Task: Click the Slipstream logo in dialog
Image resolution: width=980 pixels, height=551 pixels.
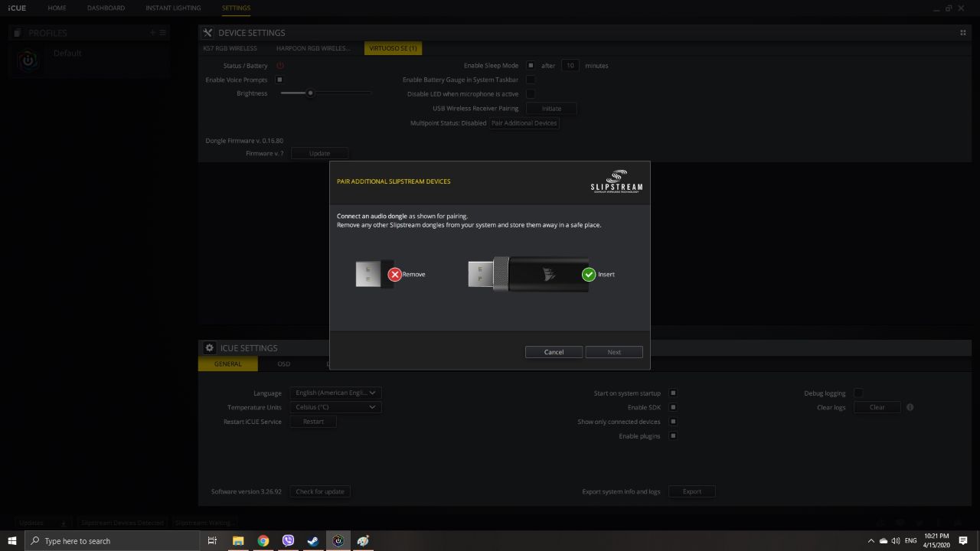Action: coord(616,181)
